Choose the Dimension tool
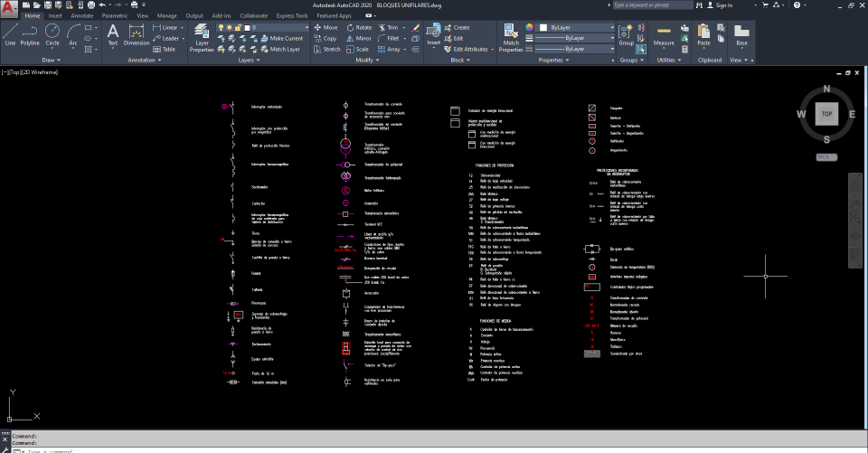The image size is (868, 453). click(x=137, y=34)
